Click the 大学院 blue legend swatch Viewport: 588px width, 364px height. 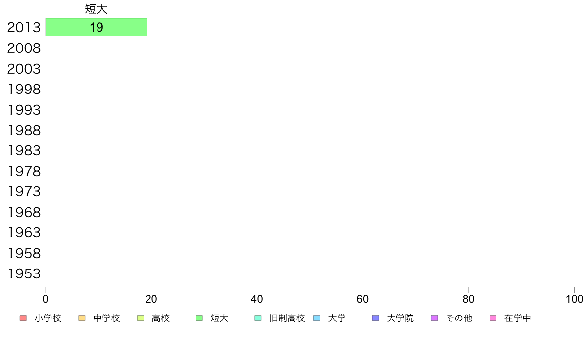[x=375, y=318]
